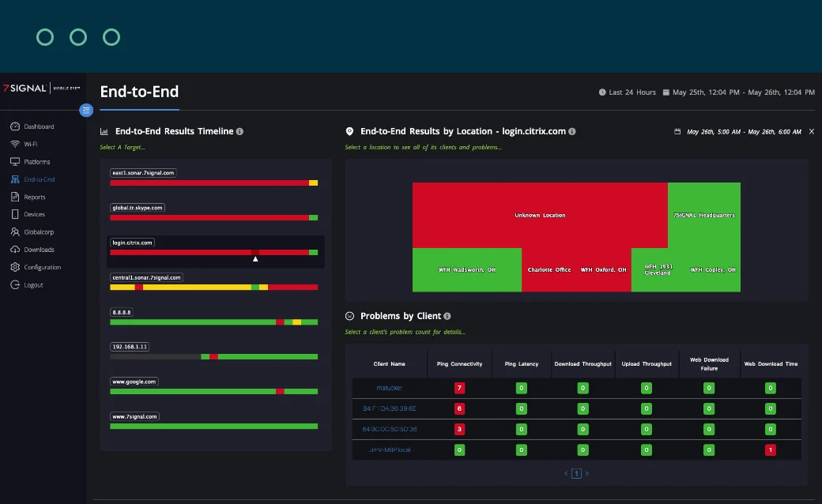Viewport: 822px width, 504px height.
Task: Click the Downloads cloud icon
Action: [x=15, y=250]
